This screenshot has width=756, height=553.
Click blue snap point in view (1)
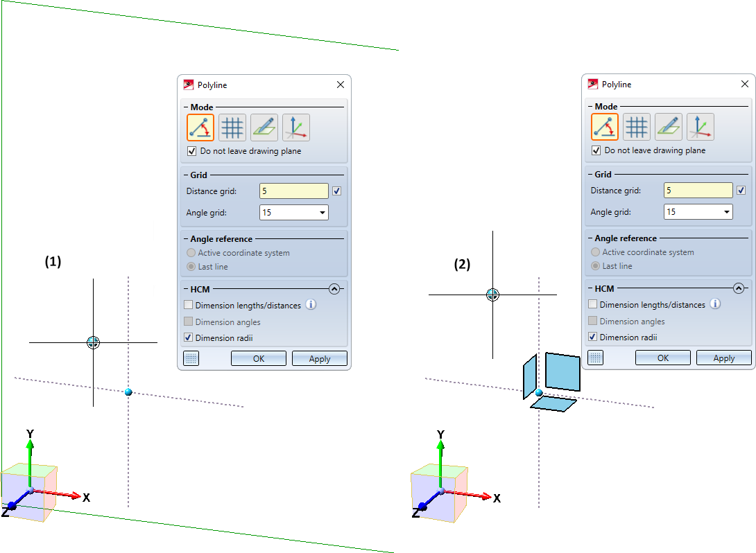[128, 392]
